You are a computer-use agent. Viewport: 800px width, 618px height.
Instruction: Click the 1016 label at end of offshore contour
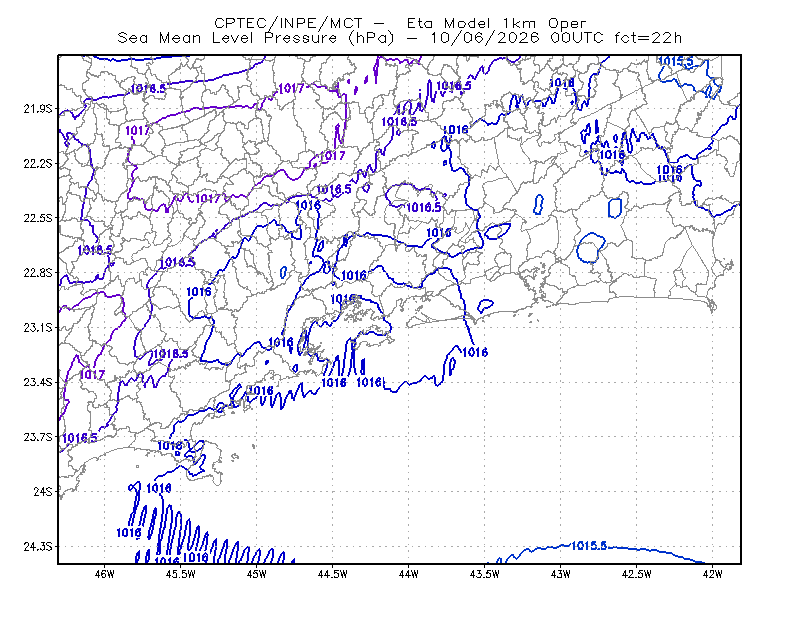pyautogui.click(x=475, y=352)
